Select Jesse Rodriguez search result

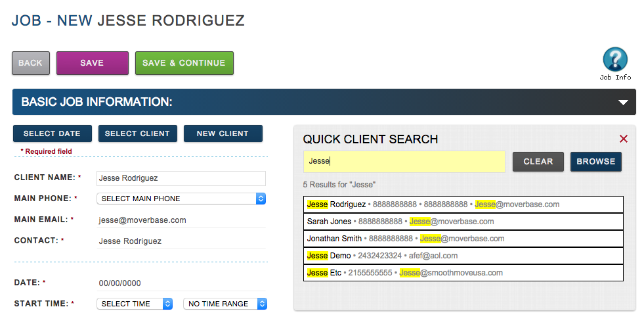463,204
